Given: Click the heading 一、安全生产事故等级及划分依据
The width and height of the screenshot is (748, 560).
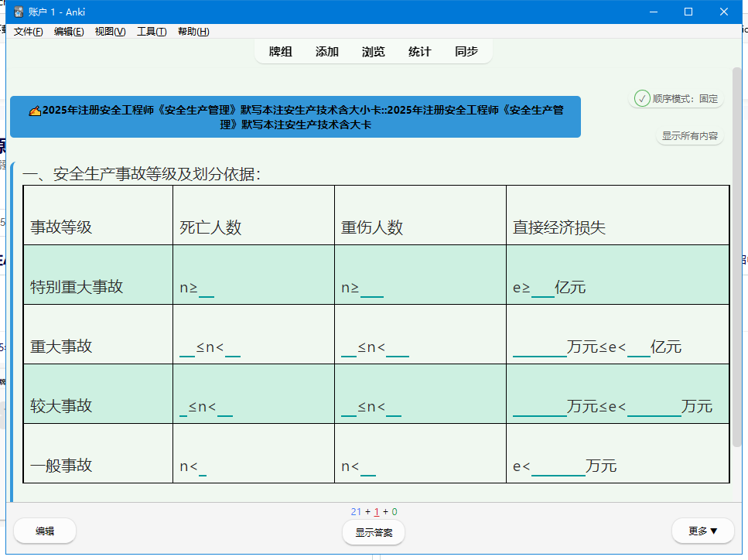Looking at the screenshot, I should pyautogui.click(x=142, y=174).
